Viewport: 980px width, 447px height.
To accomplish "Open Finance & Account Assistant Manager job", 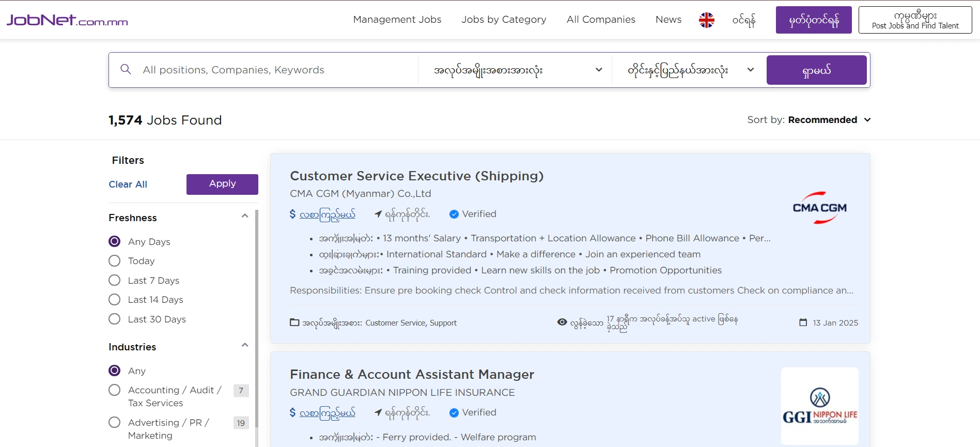I will pos(412,375).
